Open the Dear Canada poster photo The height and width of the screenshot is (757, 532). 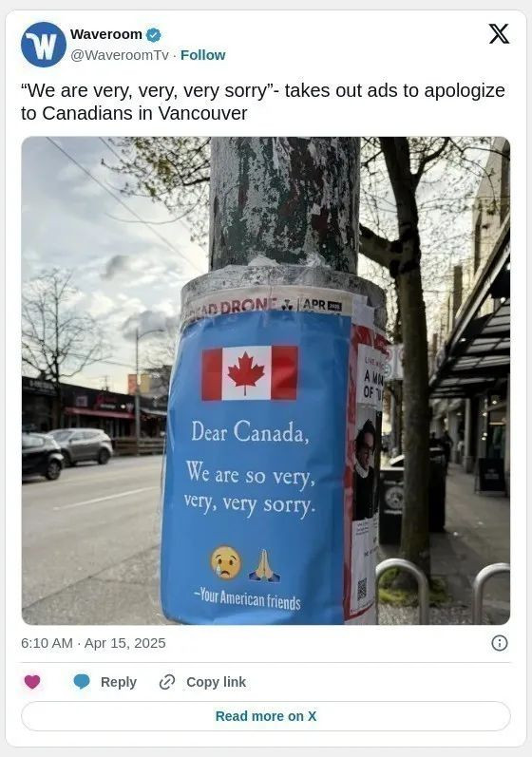[266, 381]
